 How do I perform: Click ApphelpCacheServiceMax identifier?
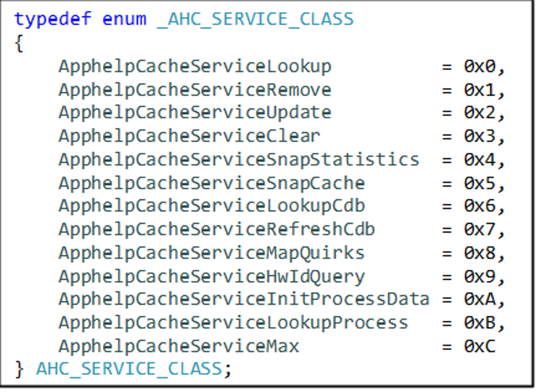point(179,346)
